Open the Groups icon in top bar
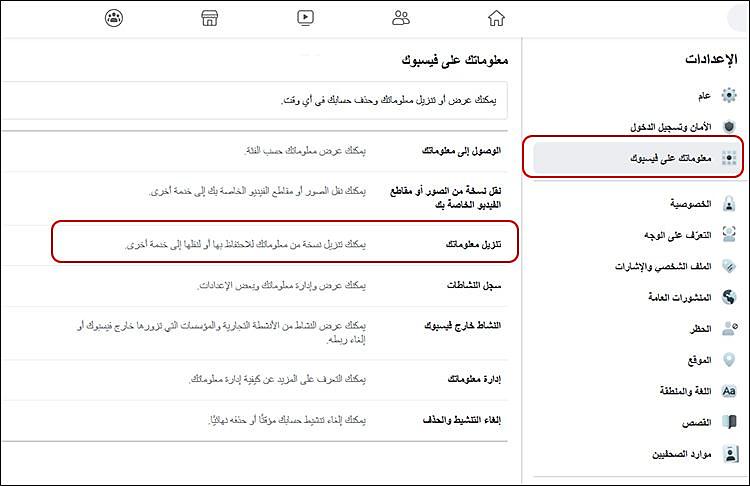750x486 pixels. tap(114, 18)
